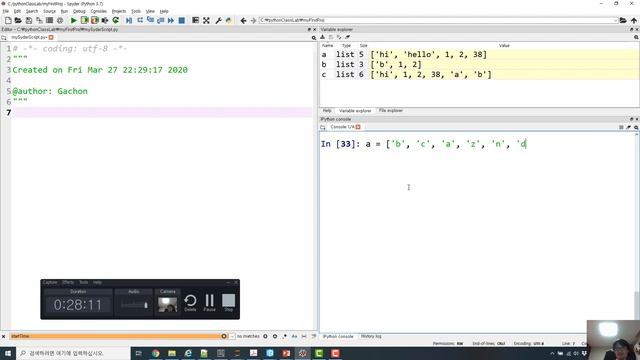Import data icon in Variable explorer
The width and height of the screenshot is (640, 360).
[322, 37]
